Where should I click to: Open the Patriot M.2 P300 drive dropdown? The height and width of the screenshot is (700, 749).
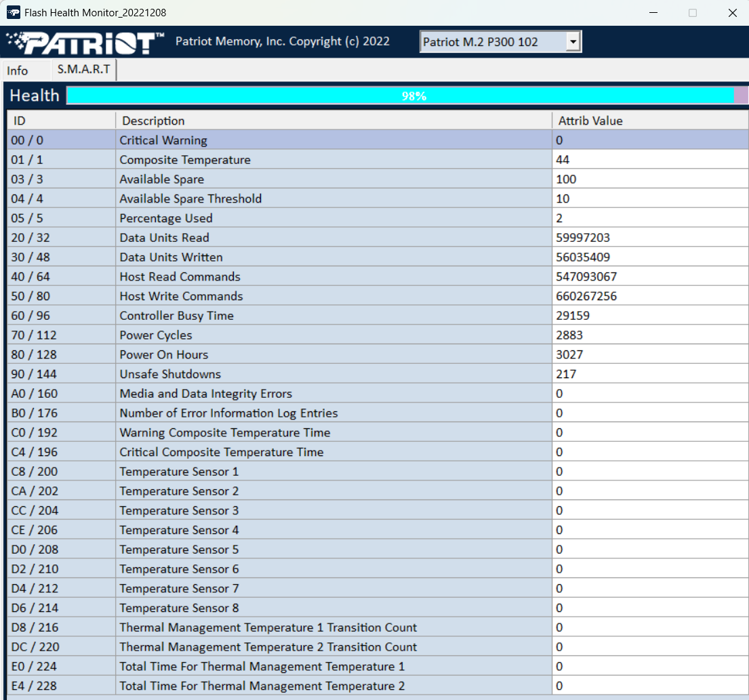(x=500, y=41)
